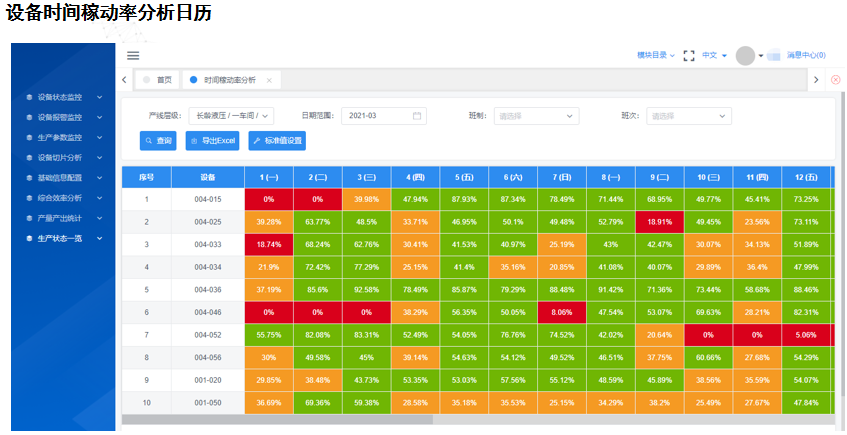The image size is (847, 435).
Task: Open calendar picker icon in date field
Action: click(417, 116)
